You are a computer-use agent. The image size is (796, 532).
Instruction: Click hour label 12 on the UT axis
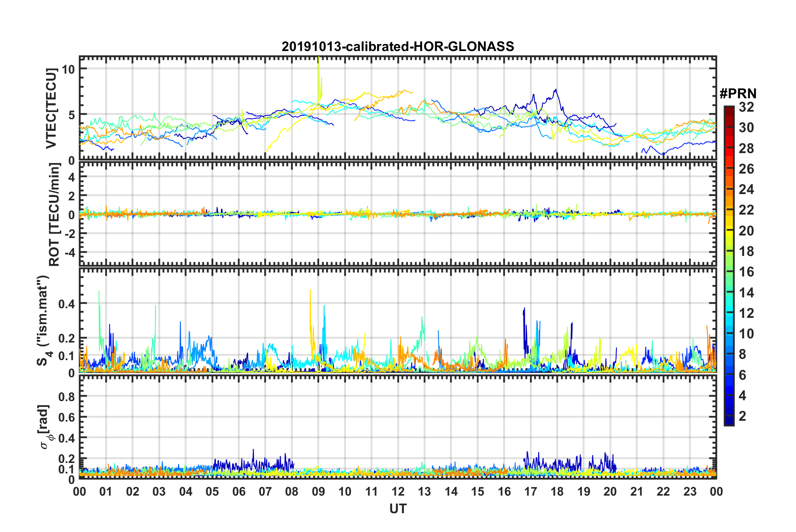(x=398, y=491)
